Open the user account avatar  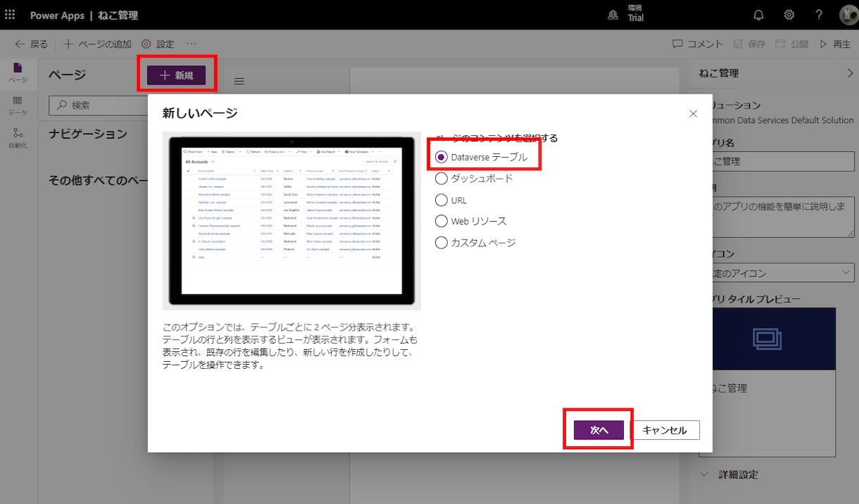pyautogui.click(x=848, y=15)
